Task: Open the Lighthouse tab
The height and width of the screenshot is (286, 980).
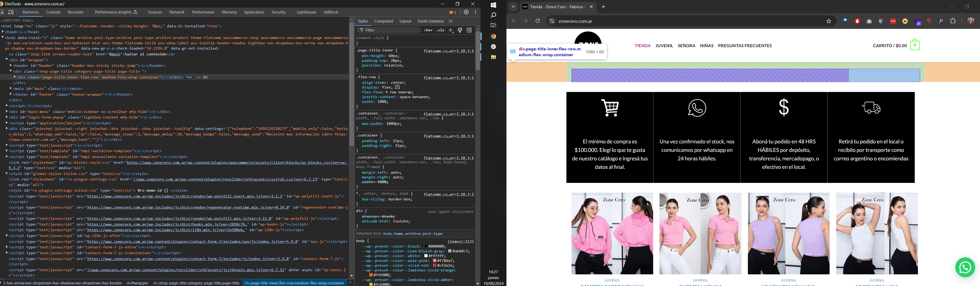Action: point(306,12)
